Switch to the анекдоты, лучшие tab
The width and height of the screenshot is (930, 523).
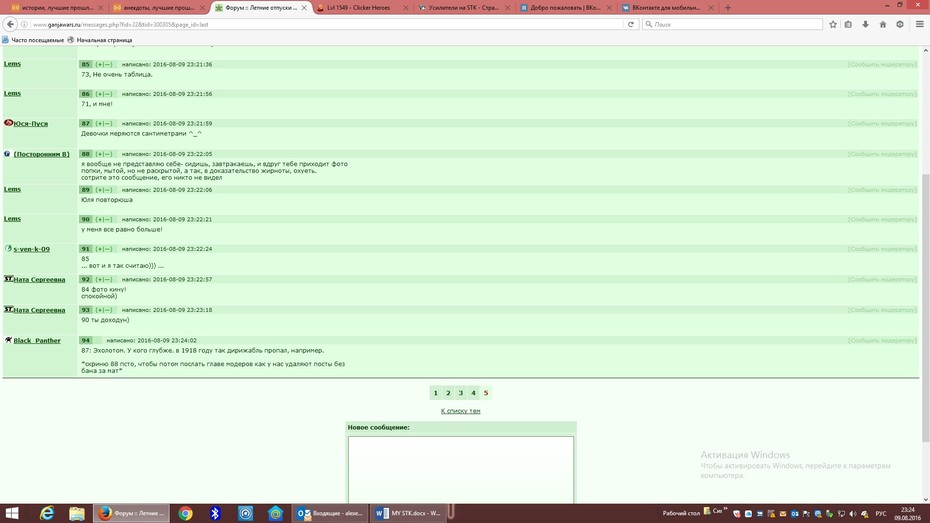(x=159, y=8)
